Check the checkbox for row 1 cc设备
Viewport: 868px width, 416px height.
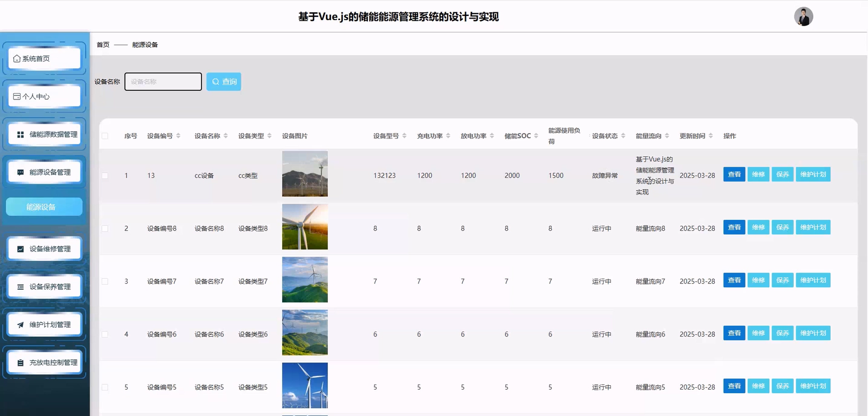(x=105, y=176)
